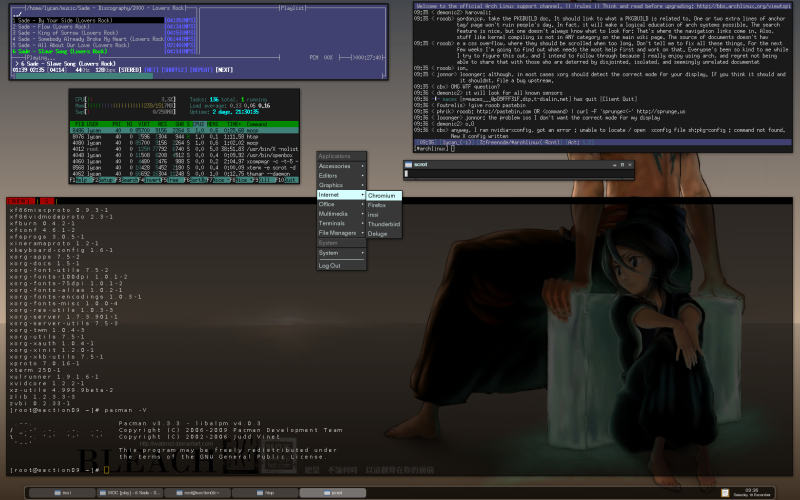Switch to the root@section09 taskbar window
The height and width of the screenshot is (500, 800).
(x=197, y=492)
